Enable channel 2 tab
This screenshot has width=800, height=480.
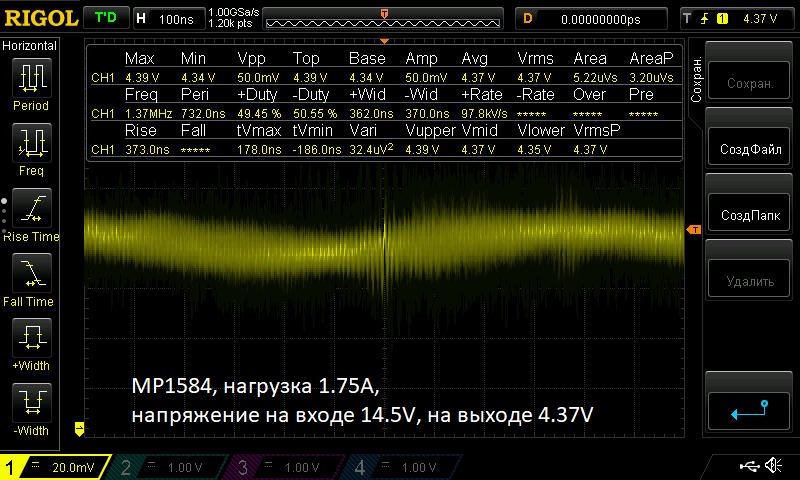point(164,467)
